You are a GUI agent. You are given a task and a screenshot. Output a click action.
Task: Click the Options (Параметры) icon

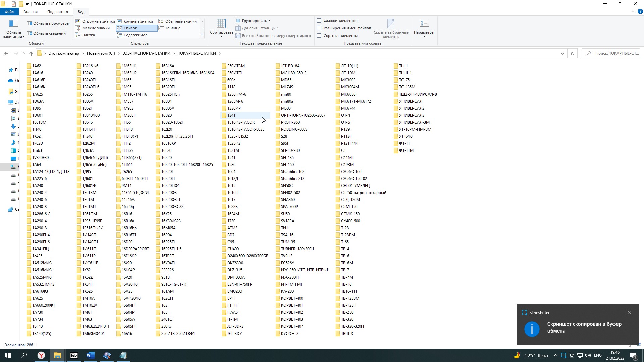[x=424, y=24]
